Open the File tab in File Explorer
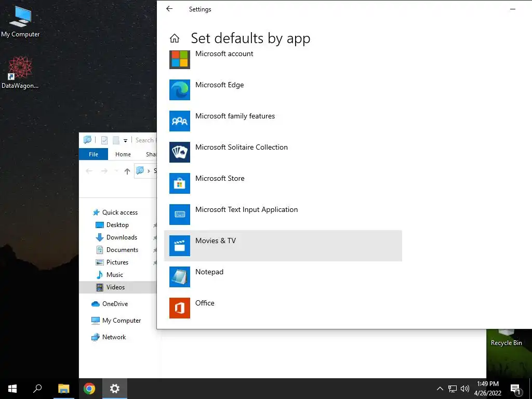The width and height of the screenshot is (532, 399). pyautogui.click(x=94, y=154)
